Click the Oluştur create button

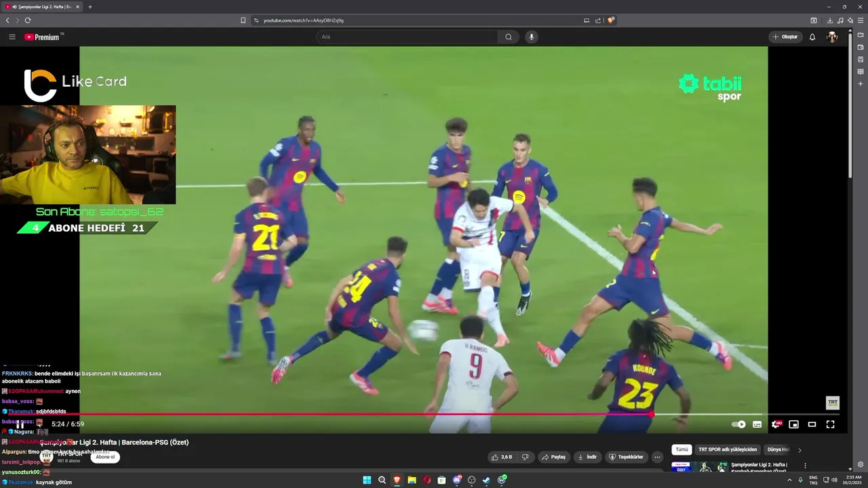(785, 37)
